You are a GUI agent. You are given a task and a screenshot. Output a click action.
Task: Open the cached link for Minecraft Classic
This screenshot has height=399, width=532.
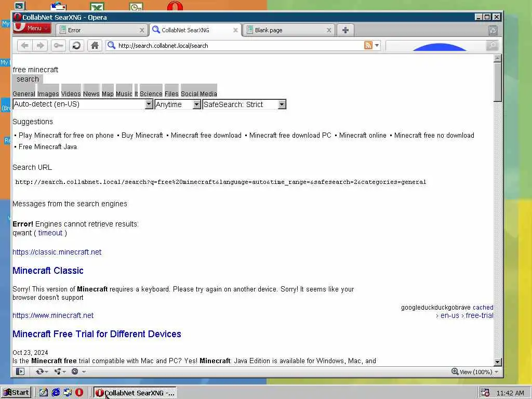[483, 308]
